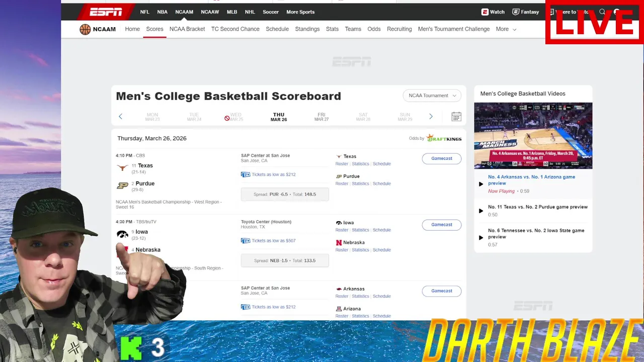
Task: Click small Arkansas logo beside Roster links
Action: pos(339,289)
